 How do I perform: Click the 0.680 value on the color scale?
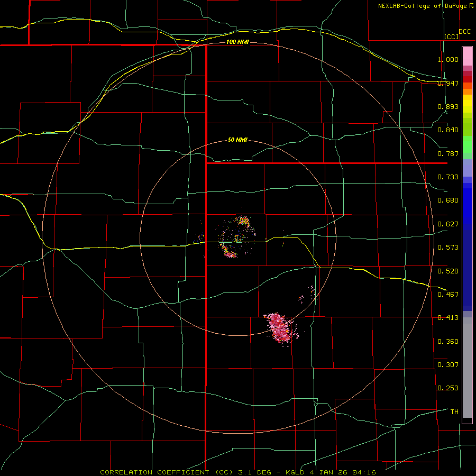[448, 200]
